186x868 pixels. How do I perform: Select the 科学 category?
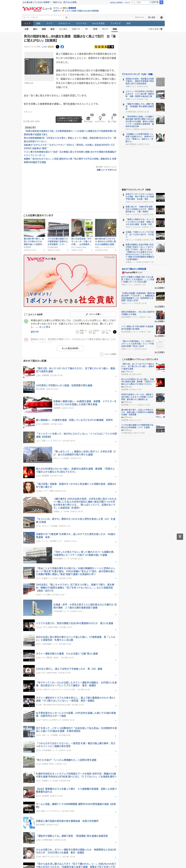[95, 29]
